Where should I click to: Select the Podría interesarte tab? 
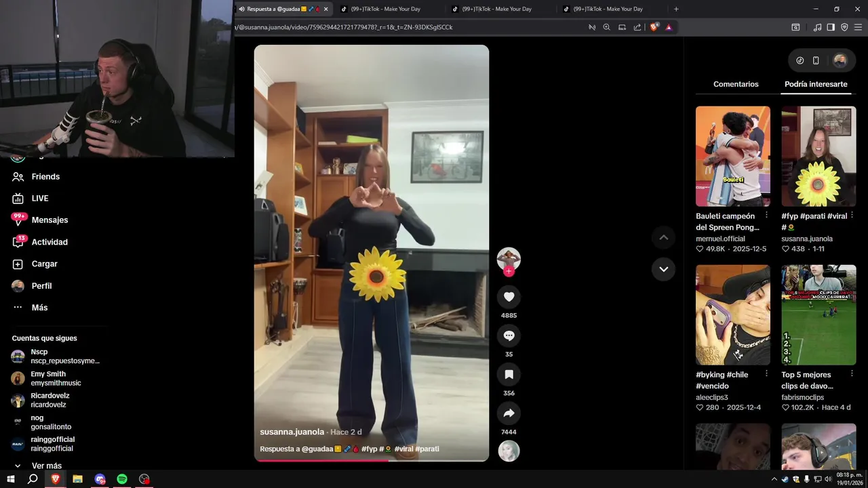coord(816,84)
